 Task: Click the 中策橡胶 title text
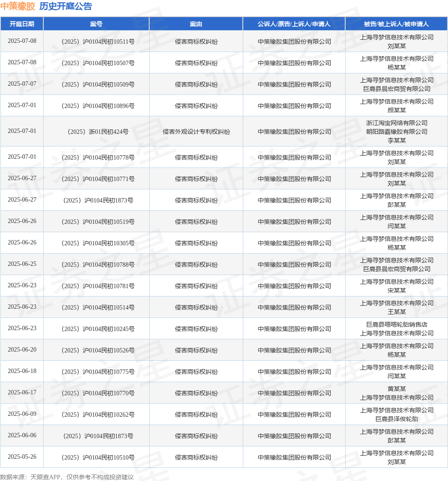point(18,6)
